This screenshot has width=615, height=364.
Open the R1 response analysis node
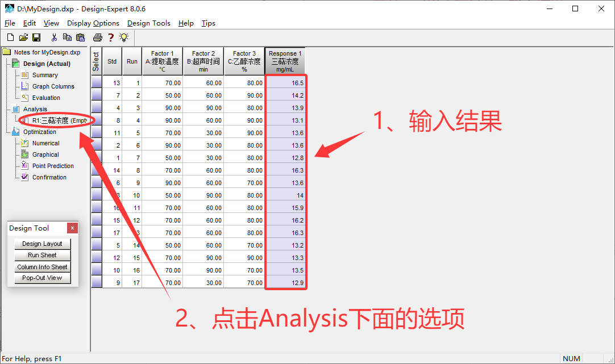[59, 120]
